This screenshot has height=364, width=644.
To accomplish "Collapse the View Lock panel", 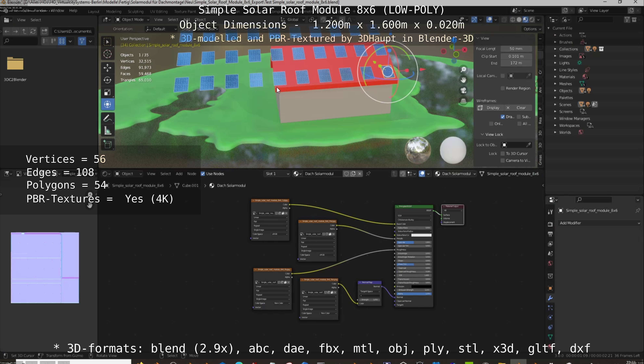I will [482, 134].
